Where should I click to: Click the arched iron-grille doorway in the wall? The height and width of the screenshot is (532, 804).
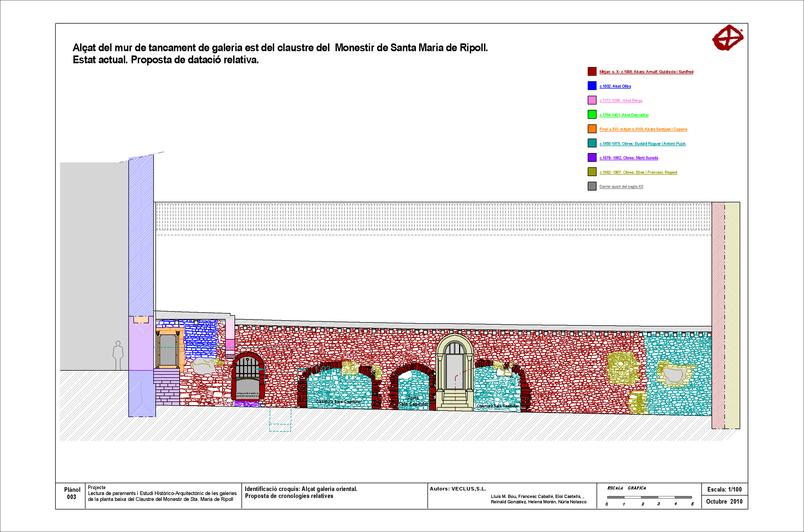(x=248, y=368)
